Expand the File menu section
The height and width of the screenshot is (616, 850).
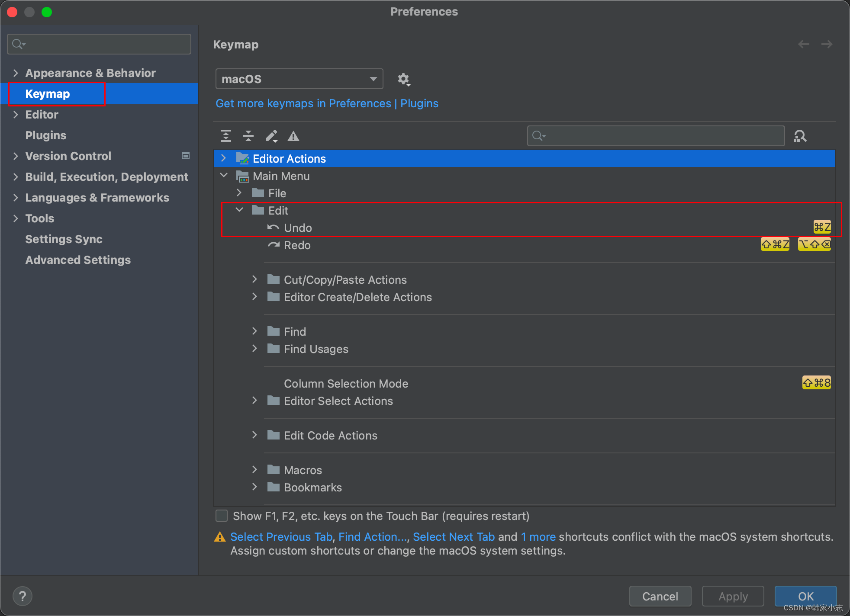(x=240, y=192)
